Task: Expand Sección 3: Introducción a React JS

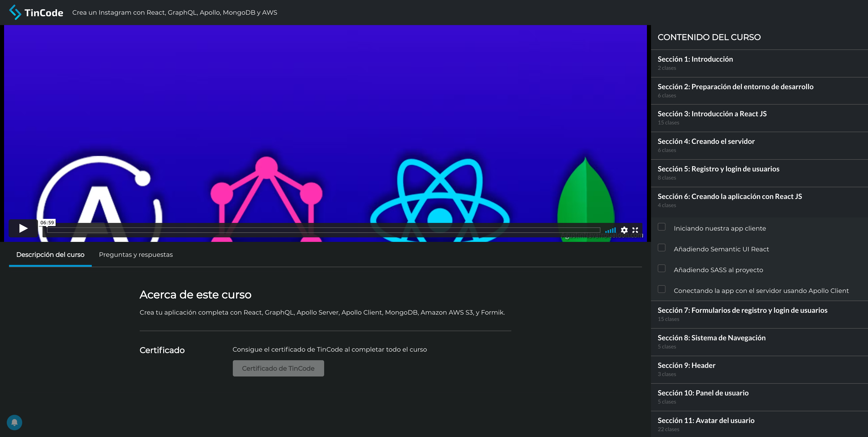Action: coord(712,114)
